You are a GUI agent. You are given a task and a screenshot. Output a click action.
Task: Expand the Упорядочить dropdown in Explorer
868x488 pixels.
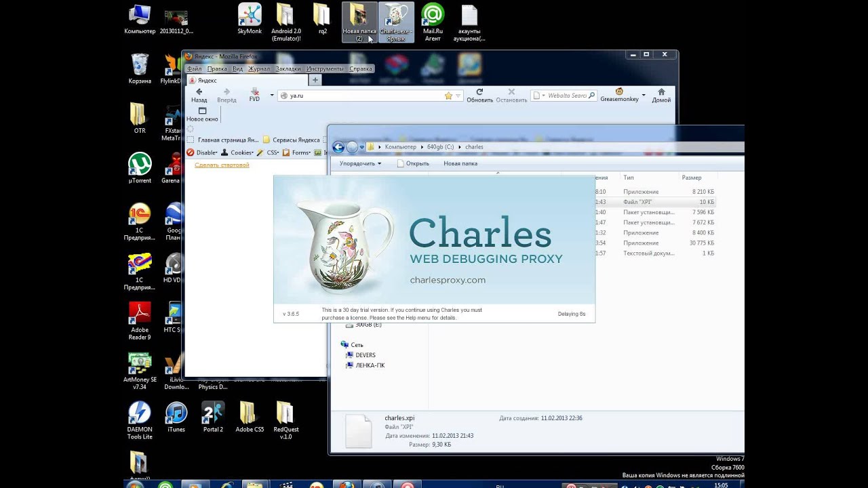[360, 163]
